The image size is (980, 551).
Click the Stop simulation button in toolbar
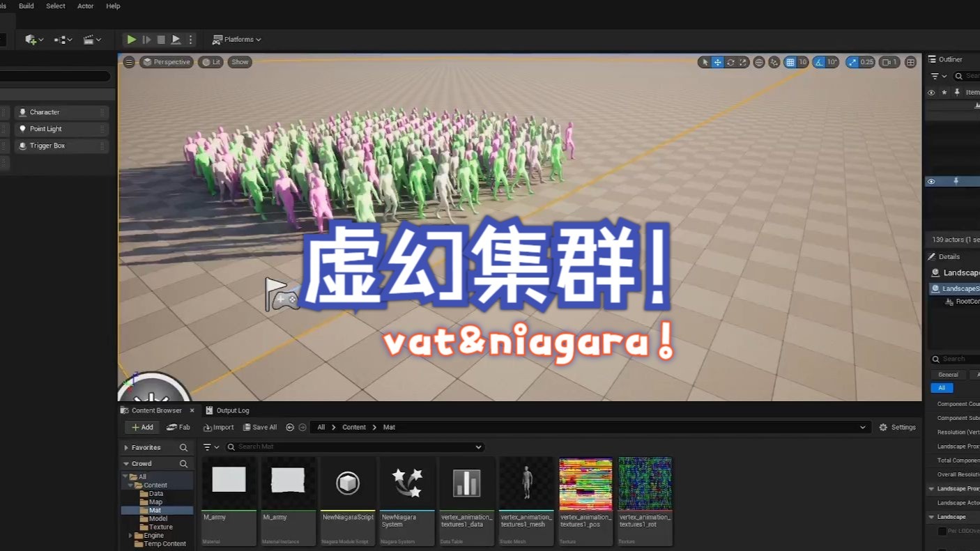pyautogui.click(x=161, y=40)
